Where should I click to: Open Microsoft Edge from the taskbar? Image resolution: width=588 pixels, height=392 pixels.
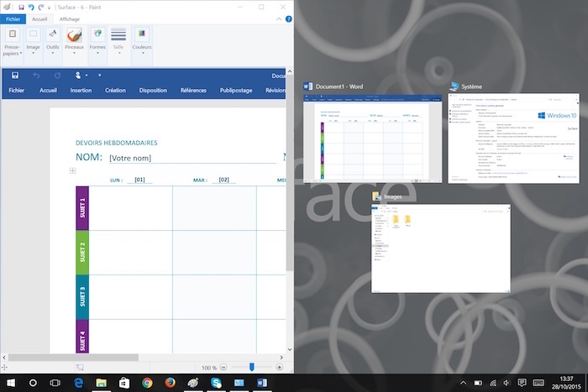[x=79, y=383]
